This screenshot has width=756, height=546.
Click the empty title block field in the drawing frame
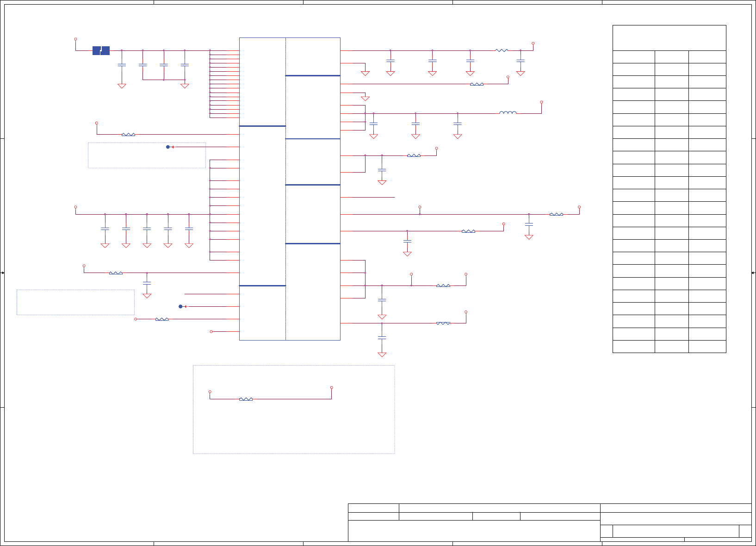tap(474, 531)
